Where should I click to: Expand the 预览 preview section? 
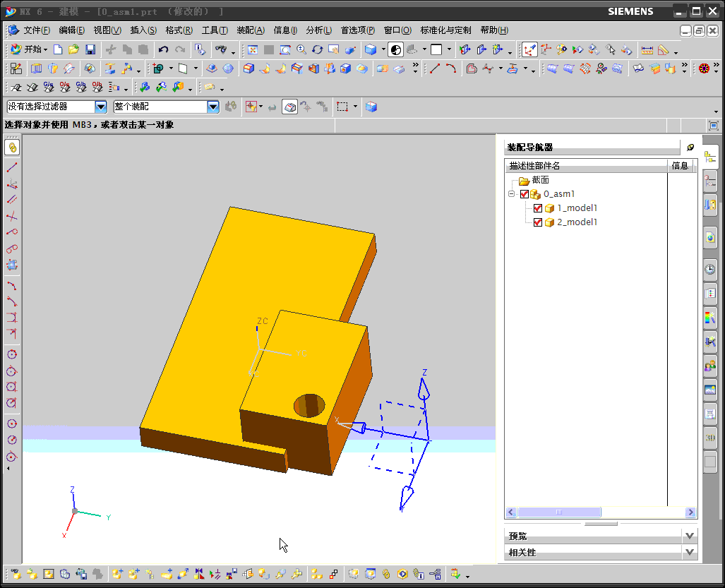click(690, 536)
